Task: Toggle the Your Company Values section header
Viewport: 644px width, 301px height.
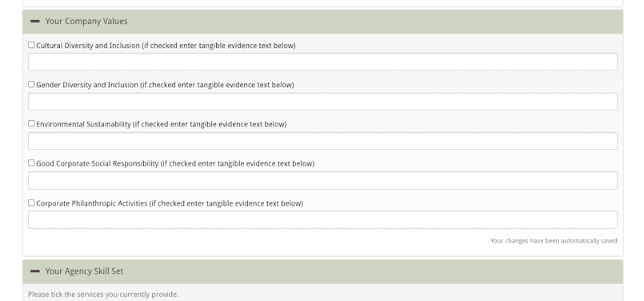Action: pos(322,22)
